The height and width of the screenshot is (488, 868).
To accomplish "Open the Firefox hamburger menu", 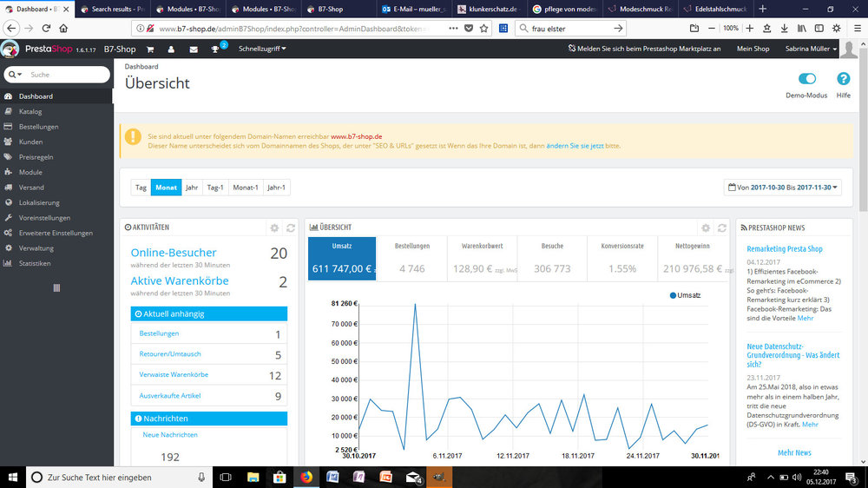I will (x=857, y=29).
